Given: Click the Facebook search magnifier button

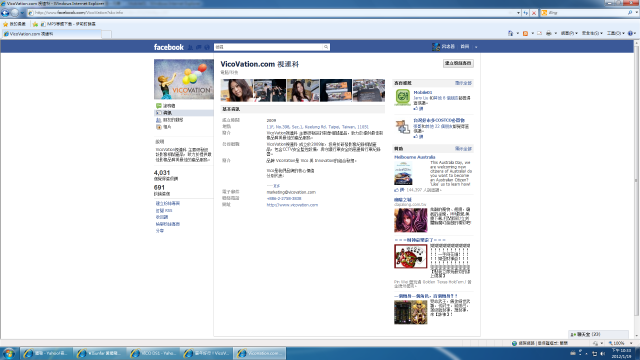Looking at the screenshot, I should coord(326,47).
